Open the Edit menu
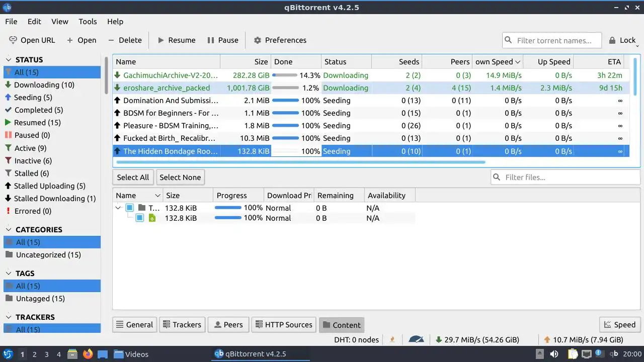Image resolution: width=644 pixels, height=362 pixels. [34, 22]
